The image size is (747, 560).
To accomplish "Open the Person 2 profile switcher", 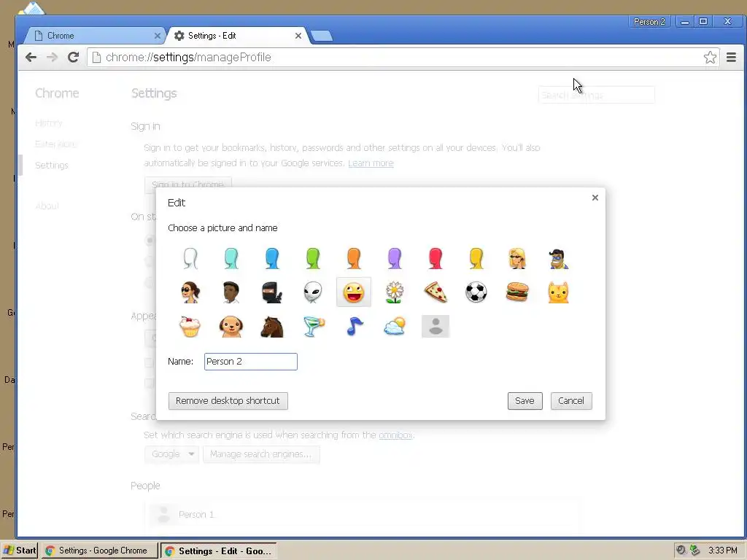I will click(x=649, y=21).
